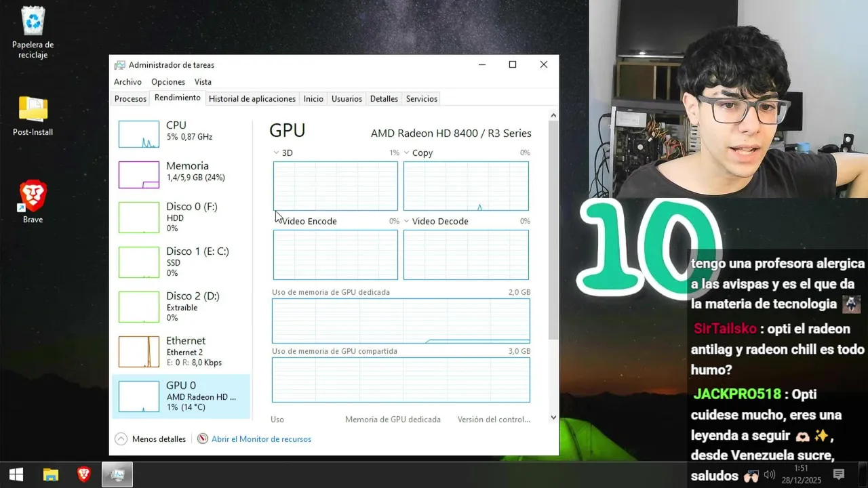Viewport: 868px width, 488px height.
Task: Click the shared GPU memory usage graph
Action: point(401,380)
